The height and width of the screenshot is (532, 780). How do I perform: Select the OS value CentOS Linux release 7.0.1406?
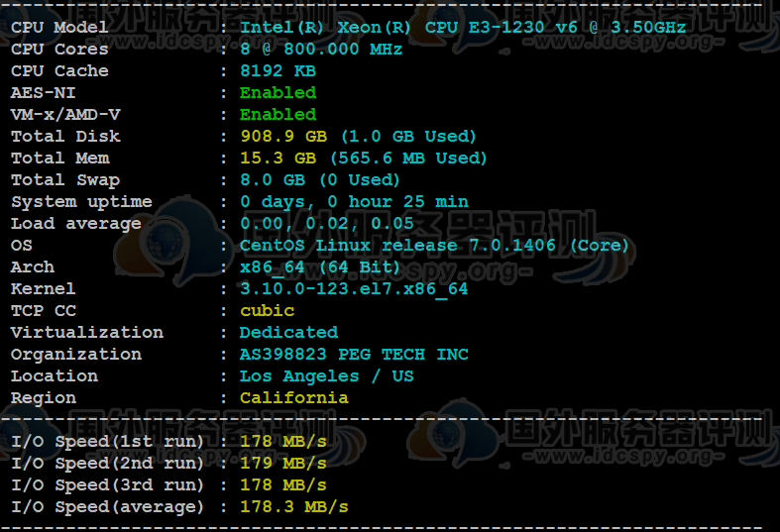coord(397,245)
